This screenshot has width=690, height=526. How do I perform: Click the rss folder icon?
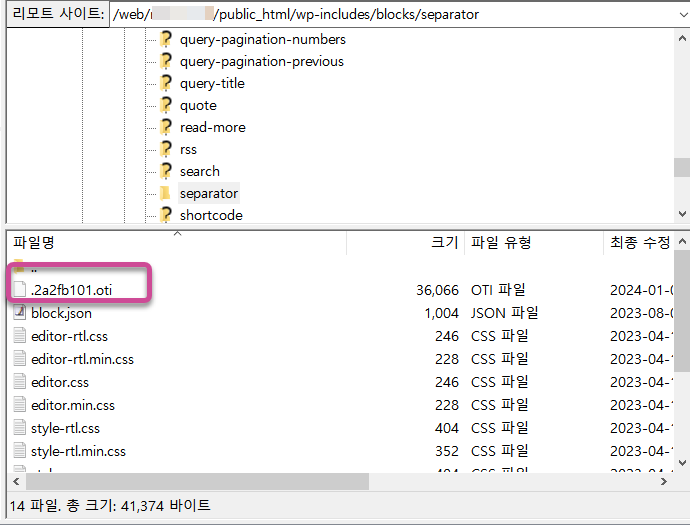coord(166,149)
